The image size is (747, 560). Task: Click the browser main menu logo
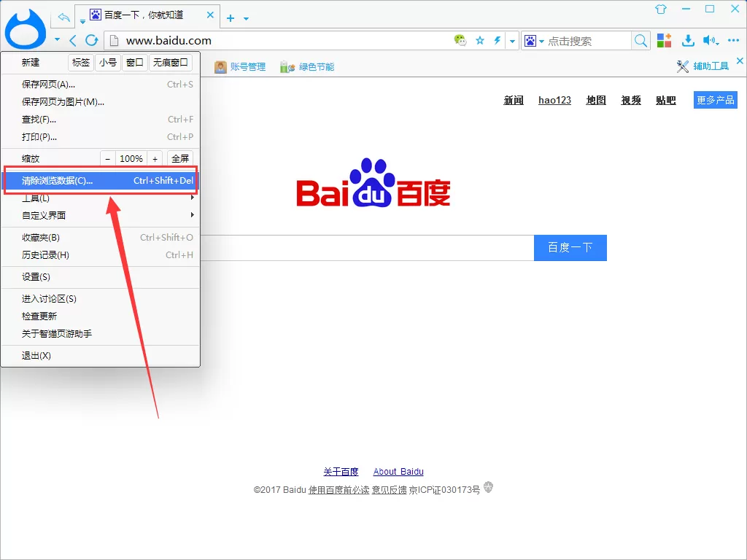(26, 29)
